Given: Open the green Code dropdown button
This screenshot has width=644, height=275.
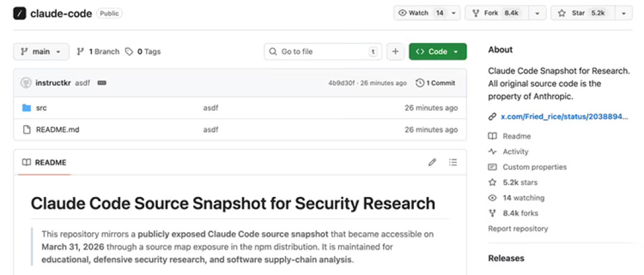Looking at the screenshot, I should pos(438,52).
